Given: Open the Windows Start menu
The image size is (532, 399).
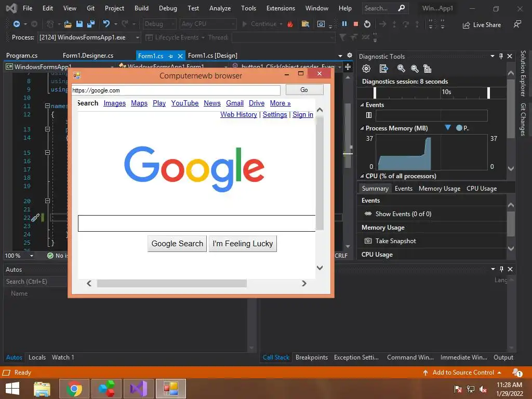Looking at the screenshot, I should [x=12, y=389].
